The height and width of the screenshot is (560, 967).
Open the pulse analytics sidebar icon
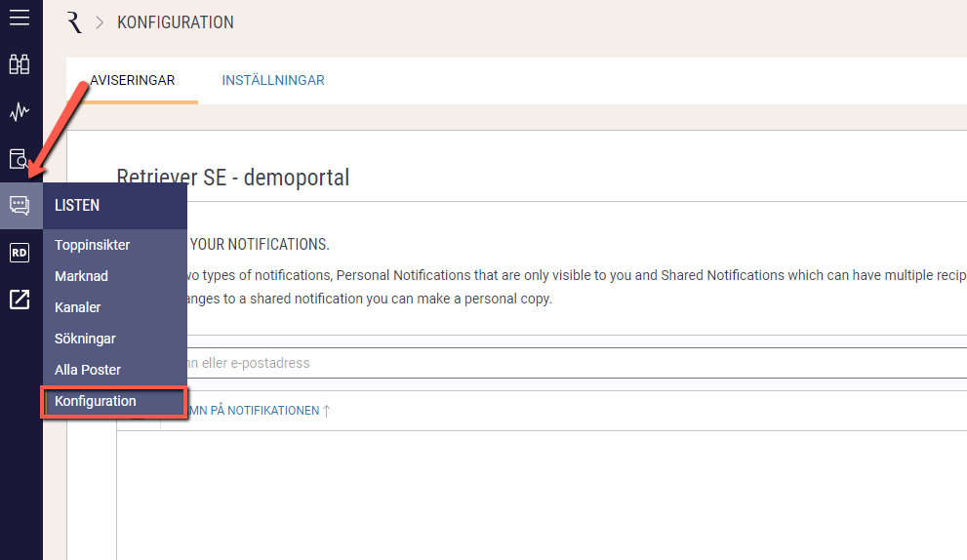click(20, 111)
